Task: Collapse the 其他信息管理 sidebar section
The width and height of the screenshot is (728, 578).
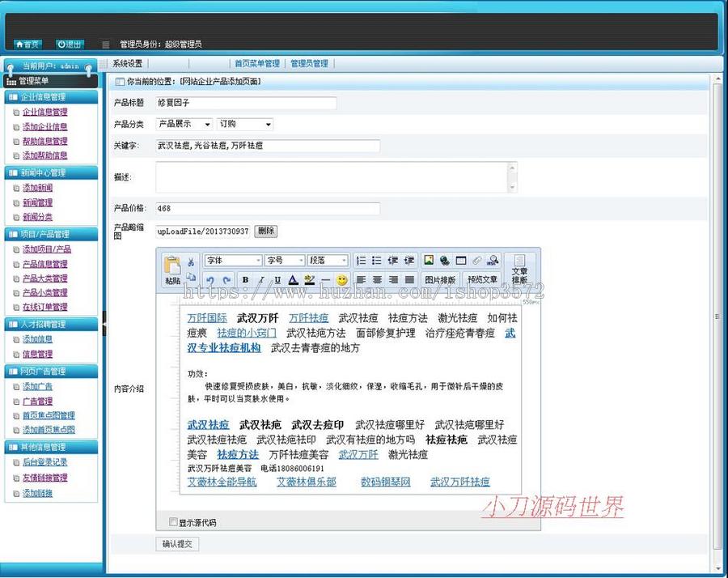Action: click(x=51, y=447)
